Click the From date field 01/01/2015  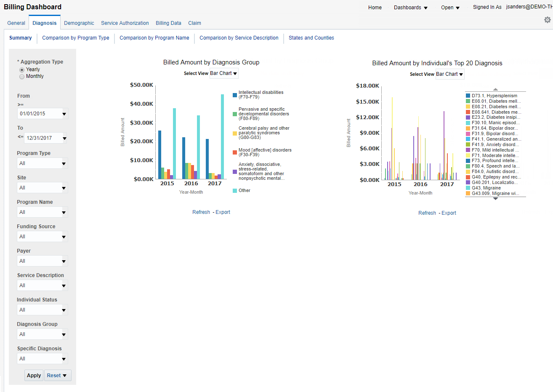(x=40, y=114)
